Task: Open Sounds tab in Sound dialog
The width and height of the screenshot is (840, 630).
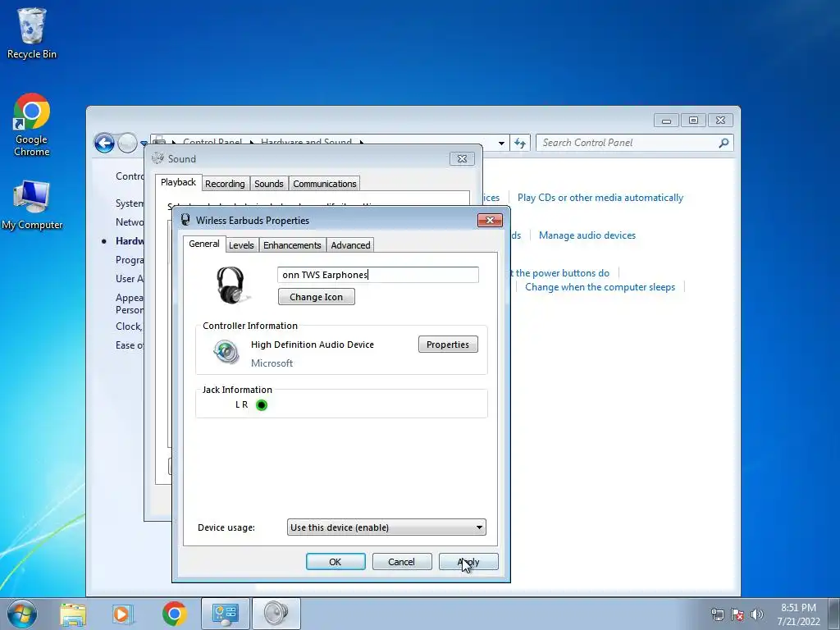Action: 269,184
